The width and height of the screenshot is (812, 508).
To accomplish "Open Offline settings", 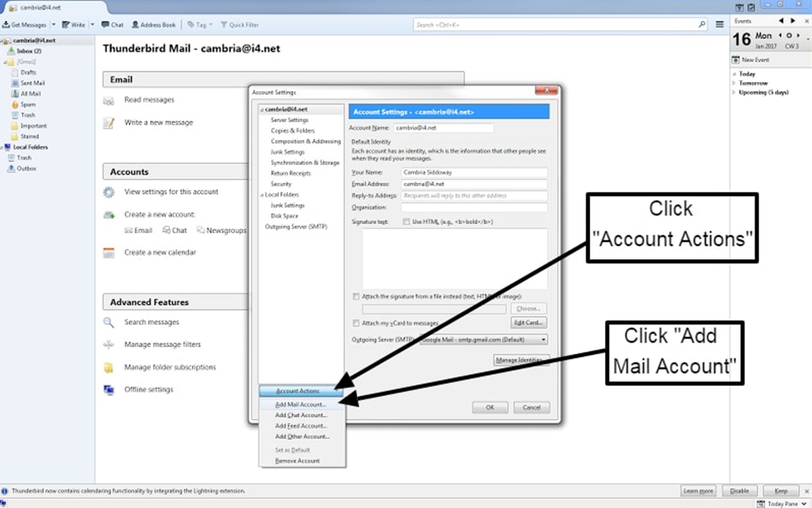I will coord(149,390).
